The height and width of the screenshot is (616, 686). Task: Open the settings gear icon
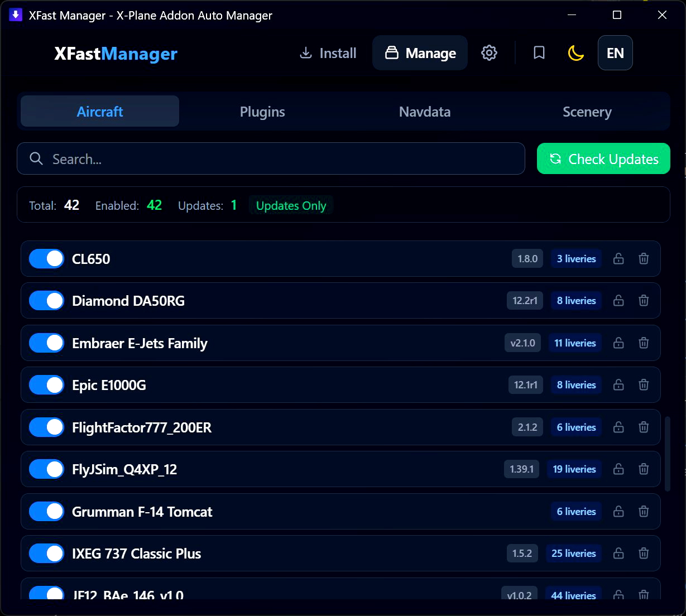click(489, 53)
